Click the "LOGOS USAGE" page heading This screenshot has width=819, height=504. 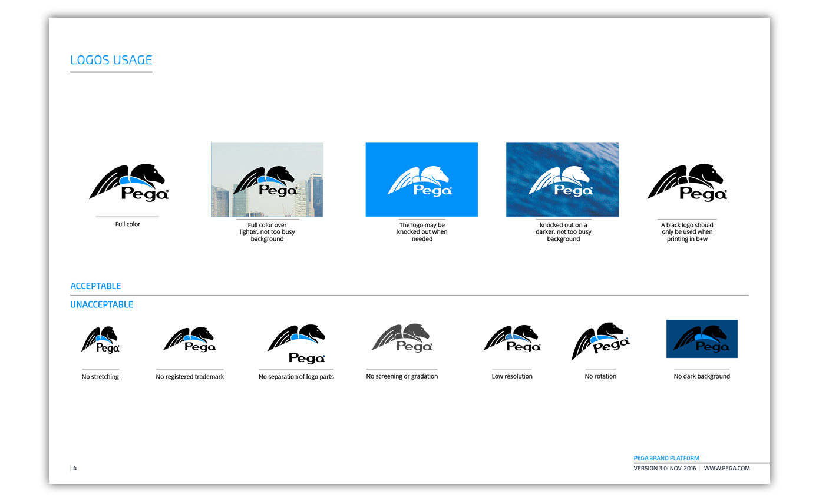tap(111, 60)
